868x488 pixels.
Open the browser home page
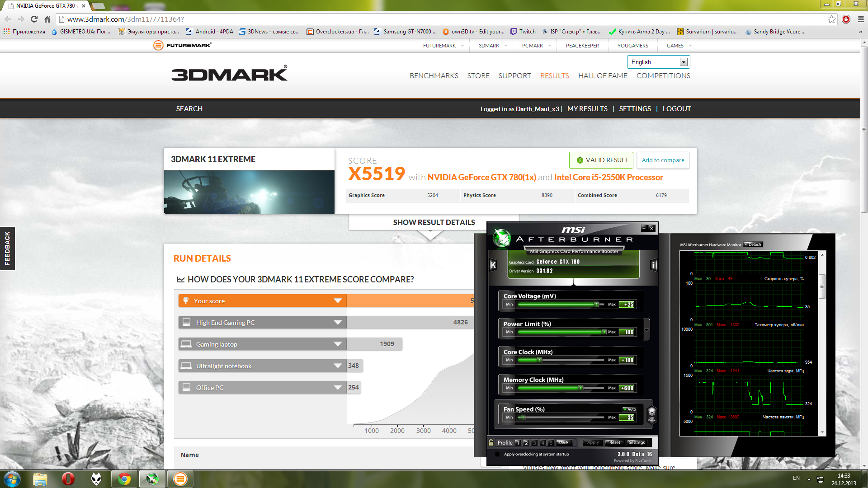[47, 19]
